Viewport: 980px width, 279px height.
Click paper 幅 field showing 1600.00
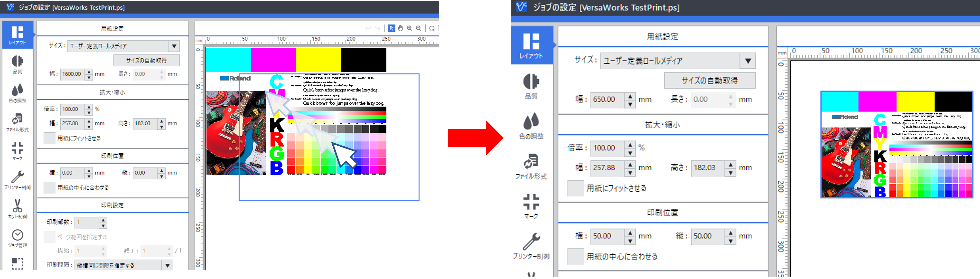click(73, 74)
